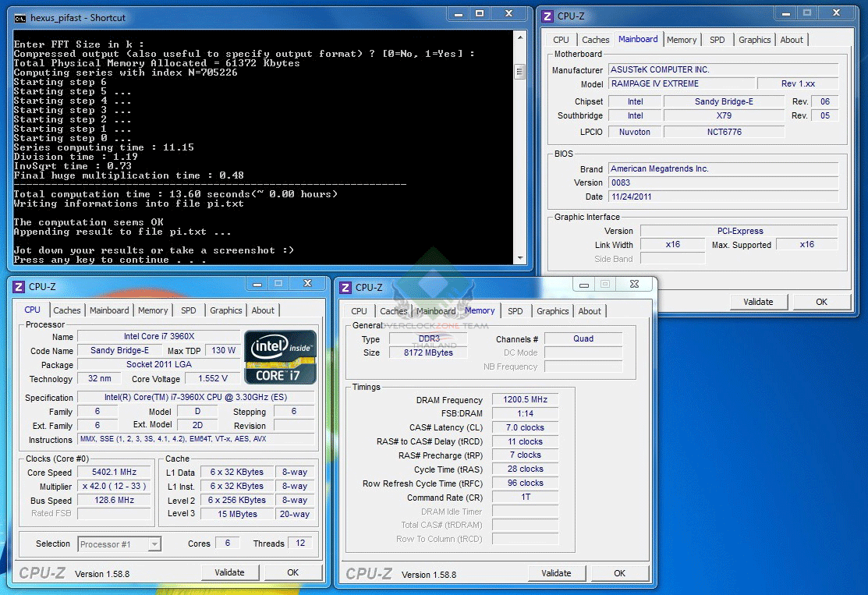Click the Multiplier value x 42.0 ( 12 - 33 )
Image resolution: width=868 pixels, height=595 pixels.
114,486
